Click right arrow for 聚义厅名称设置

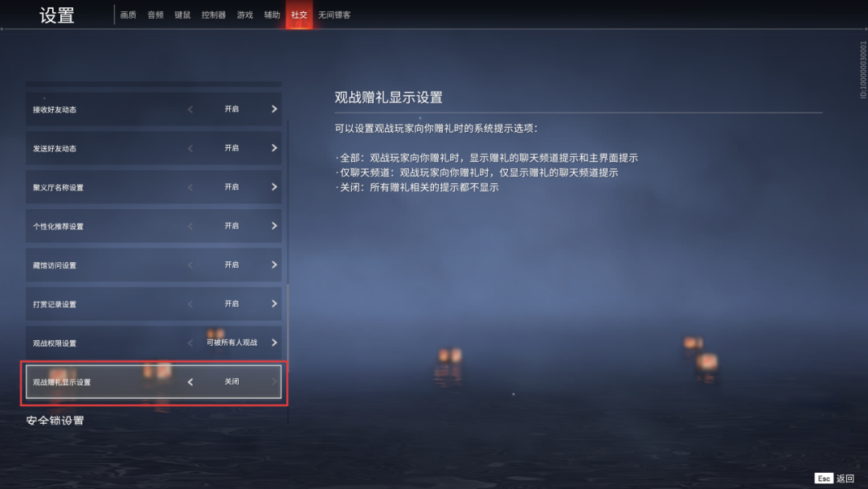pyautogui.click(x=274, y=187)
